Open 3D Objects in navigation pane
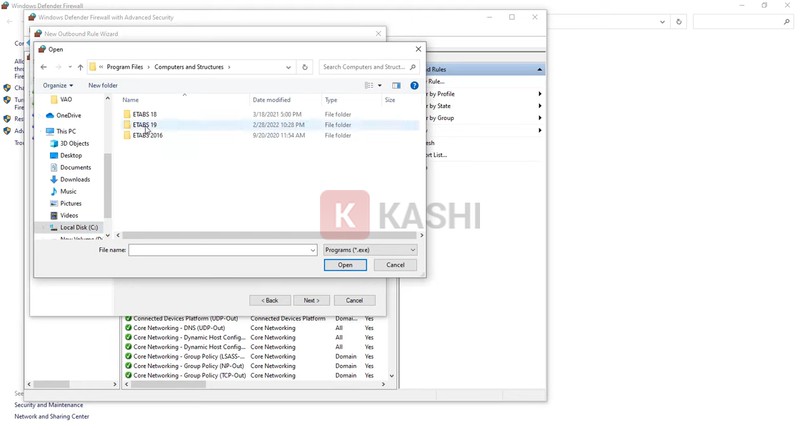This screenshot has height=430, width=800. 74,143
